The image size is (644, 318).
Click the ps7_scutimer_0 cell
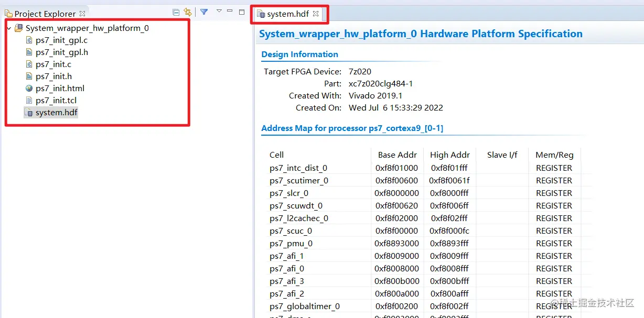click(x=299, y=181)
